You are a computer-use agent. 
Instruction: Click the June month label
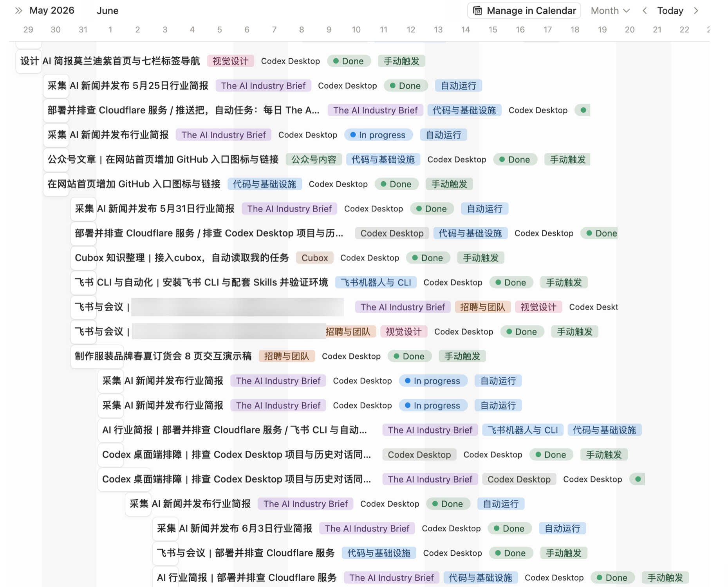[108, 11]
